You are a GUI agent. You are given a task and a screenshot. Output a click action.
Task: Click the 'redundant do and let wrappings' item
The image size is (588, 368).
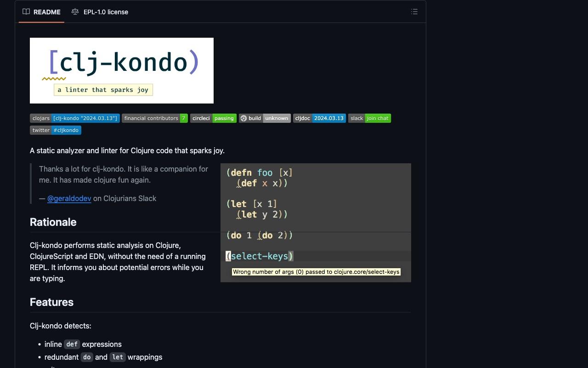click(103, 357)
